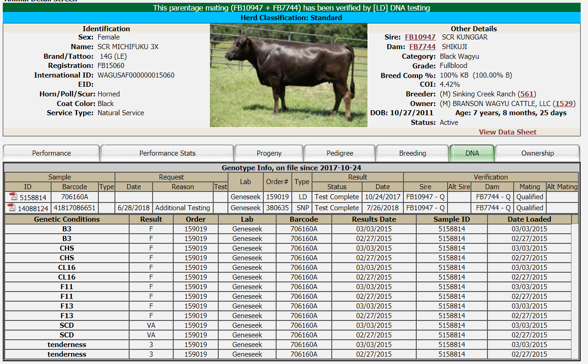The width and height of the screenshot is (588, 364).
Task: Select result date 10/24/2017
Action: (x=383, y=197)
